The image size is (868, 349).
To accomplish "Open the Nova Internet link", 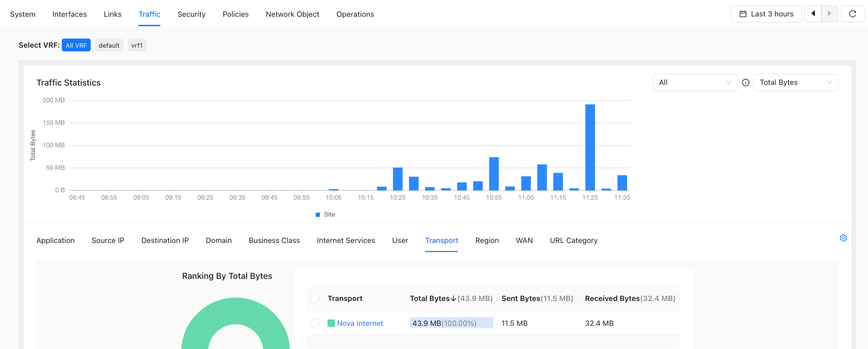I will click(360, 323).
